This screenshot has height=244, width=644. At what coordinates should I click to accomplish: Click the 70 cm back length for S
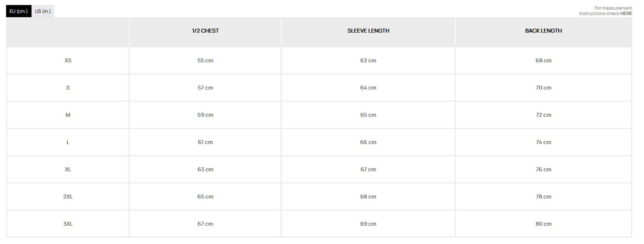coord(543,88)
